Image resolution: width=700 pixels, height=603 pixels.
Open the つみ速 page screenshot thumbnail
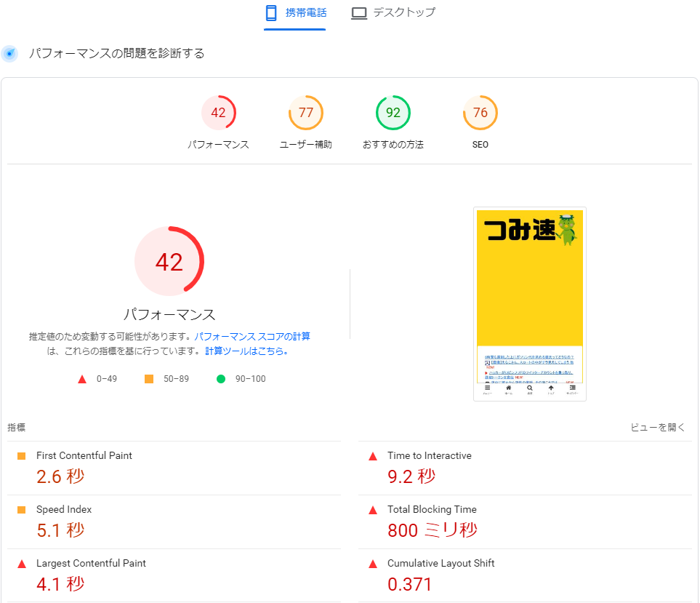pyautogui.click(x=530, y=304)
